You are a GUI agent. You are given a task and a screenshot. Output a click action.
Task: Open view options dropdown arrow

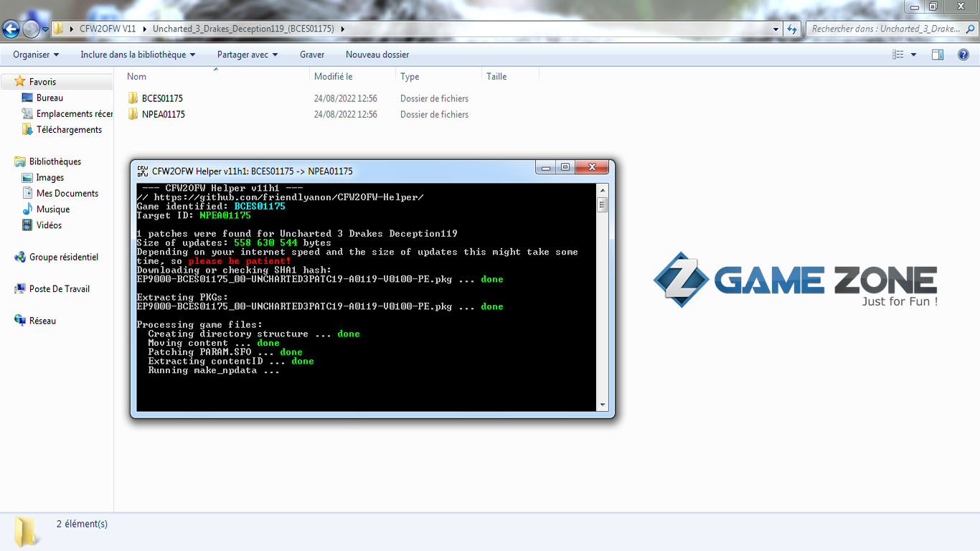click(x=913, y=55)
